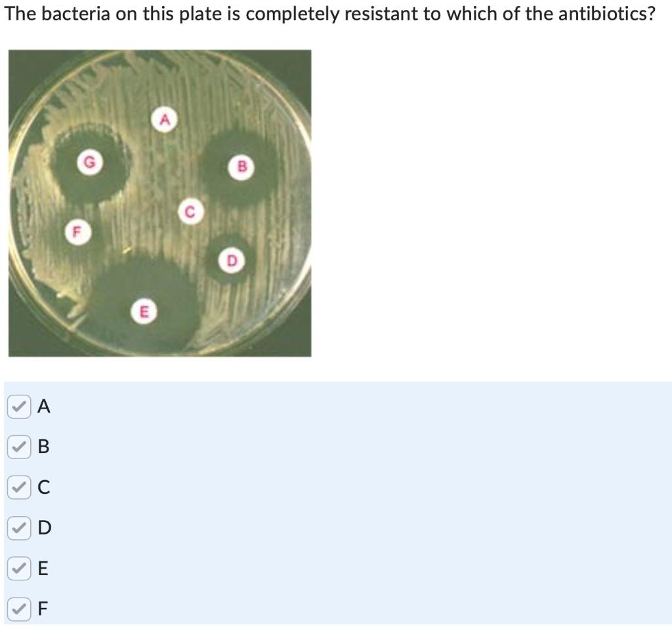
Task: Check the answer option A checkbox
Action: [x=18, y=407]
